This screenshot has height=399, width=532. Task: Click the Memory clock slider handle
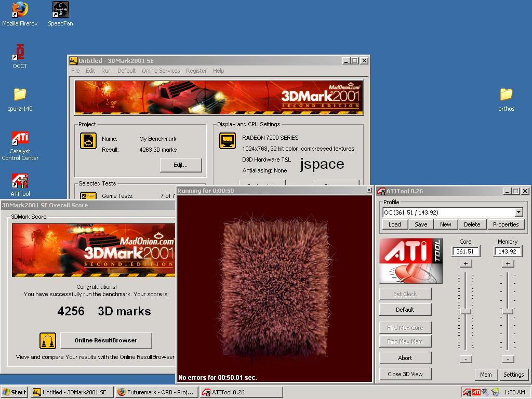[508, 311]
